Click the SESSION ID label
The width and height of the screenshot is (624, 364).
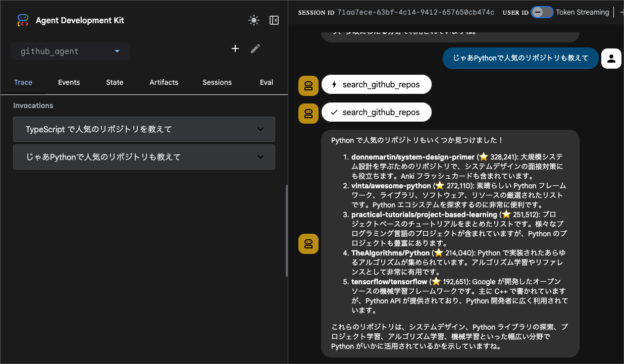(316, 13)
